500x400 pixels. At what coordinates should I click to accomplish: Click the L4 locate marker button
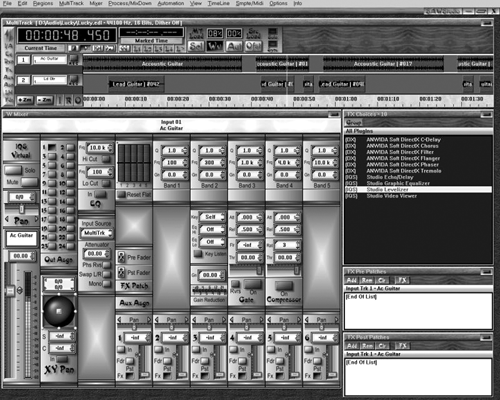169,49
